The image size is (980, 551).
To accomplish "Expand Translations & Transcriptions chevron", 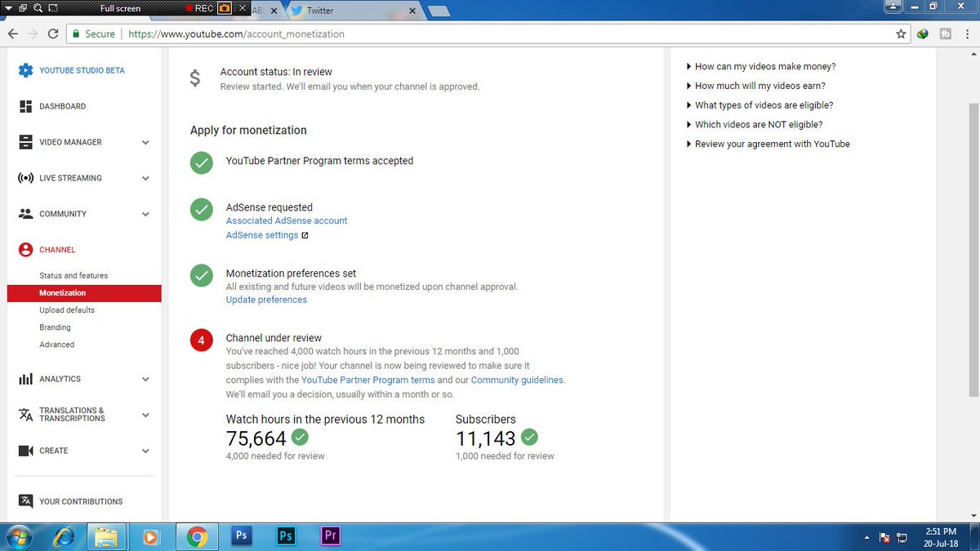I will click(145, 415).
